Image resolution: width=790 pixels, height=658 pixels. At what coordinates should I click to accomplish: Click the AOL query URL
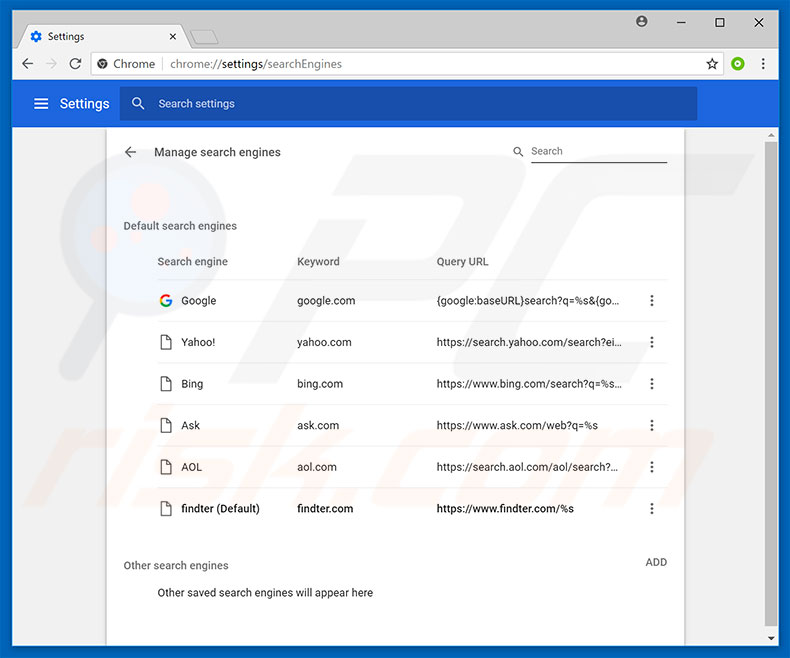tap(526, 467)
